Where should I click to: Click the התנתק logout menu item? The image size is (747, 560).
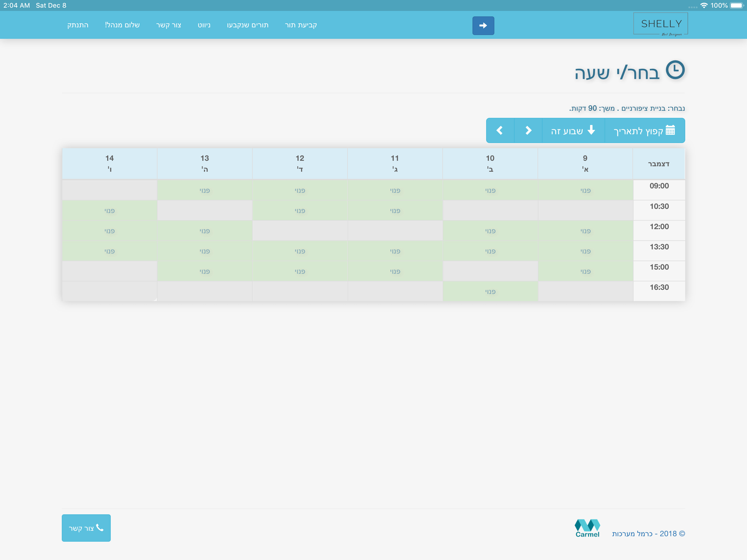click(78, 25)
